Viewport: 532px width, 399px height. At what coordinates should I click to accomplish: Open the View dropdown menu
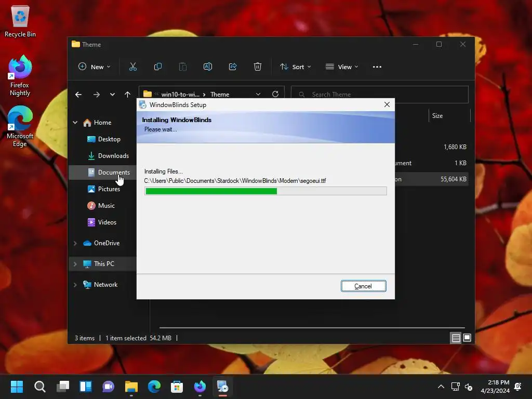click(342, 67)
